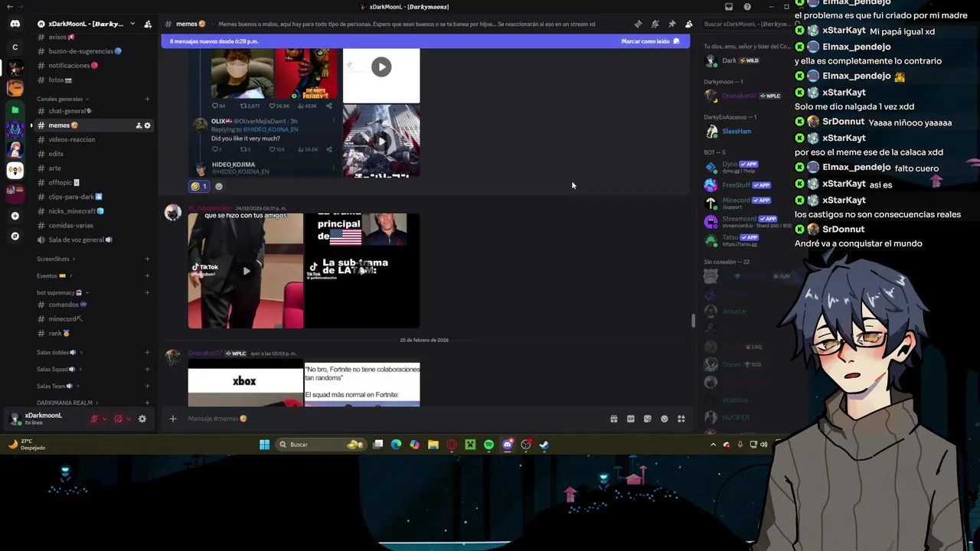Click Add a Server plus icon
The height and width of the screenshot is (551, 980).
click(x=15, y=216)
